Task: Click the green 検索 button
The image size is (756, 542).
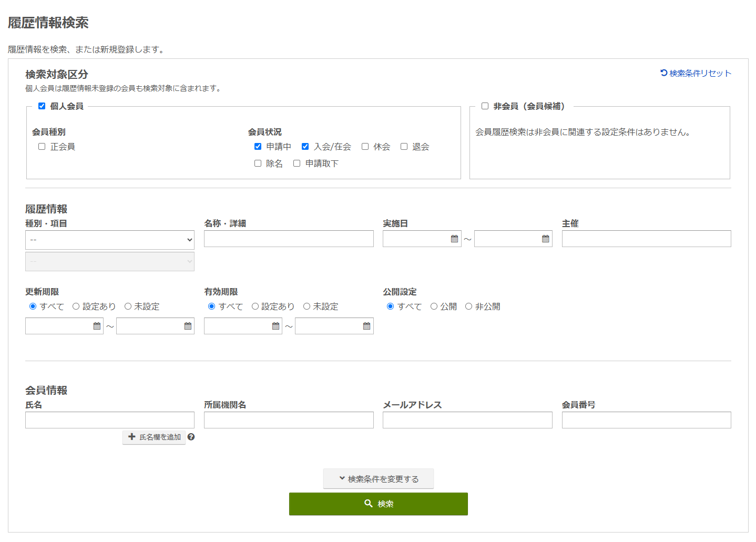Action: point(378,503)
